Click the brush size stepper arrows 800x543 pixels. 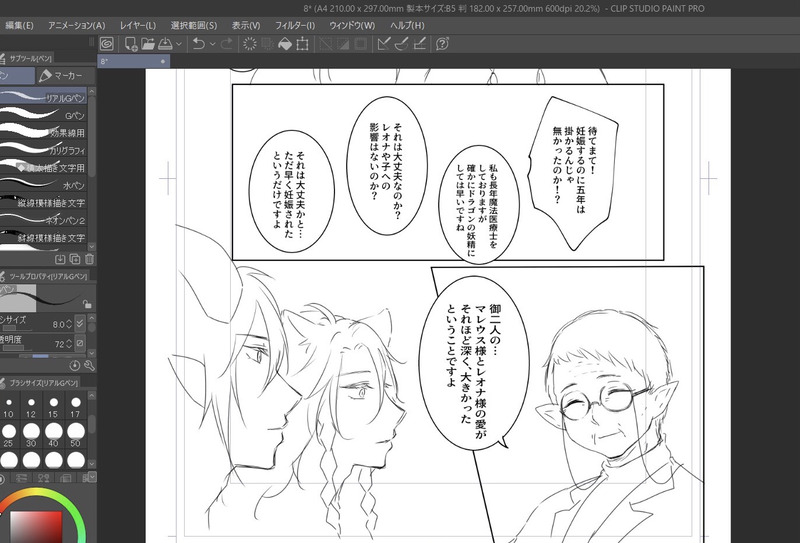point(69,324)
